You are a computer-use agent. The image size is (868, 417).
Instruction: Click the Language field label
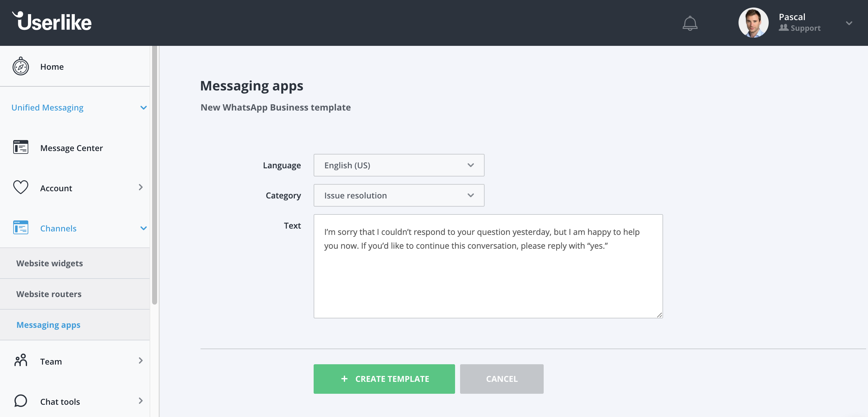[x=282, y=165]
